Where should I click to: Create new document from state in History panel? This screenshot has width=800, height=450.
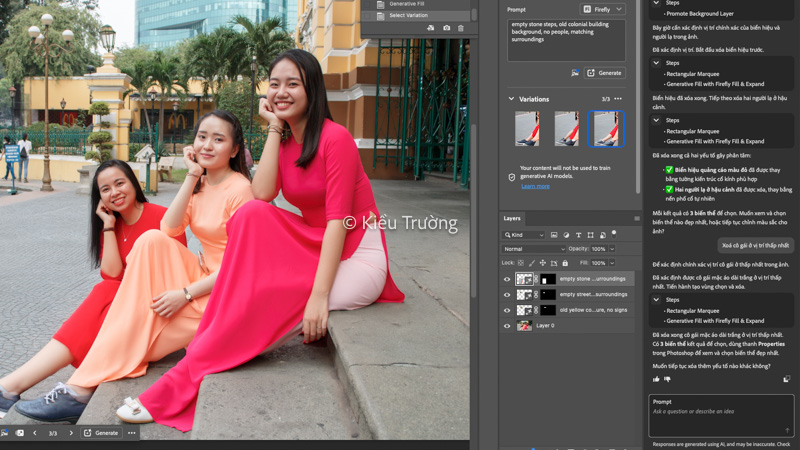(x=431, y=28)
